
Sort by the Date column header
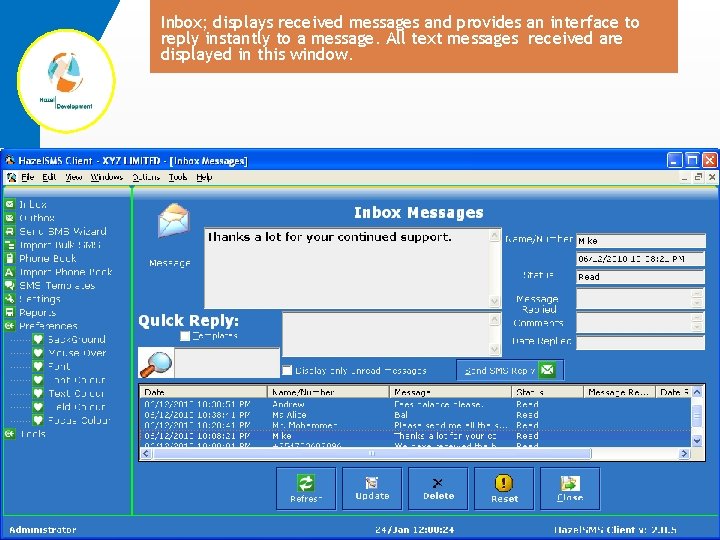pyautogui.click(x=203, y=392)
